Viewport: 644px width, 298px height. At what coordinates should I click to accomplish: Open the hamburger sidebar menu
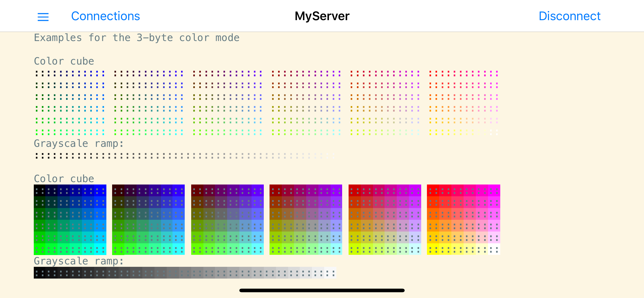(x=42, y=16)
